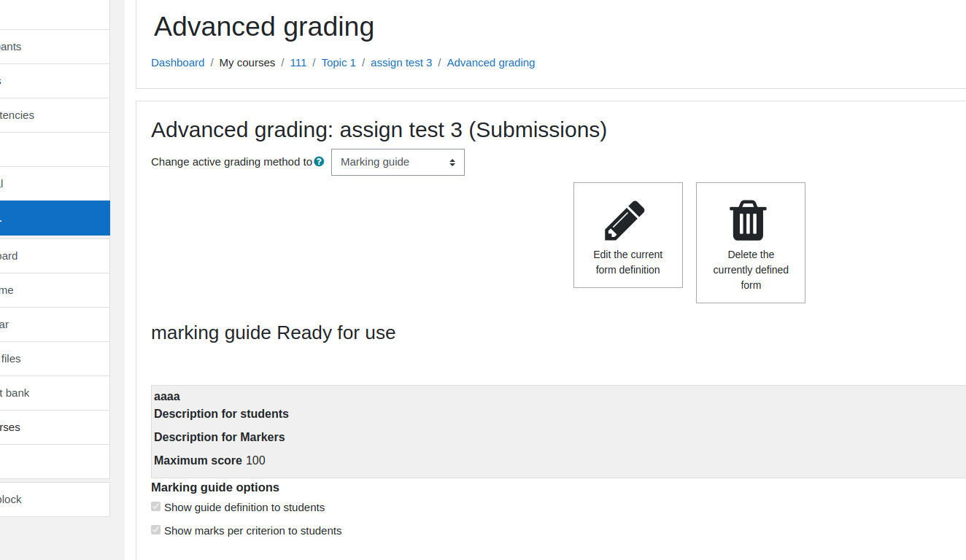Screen dimensions: 966x560
Task: Click the dropdown arrows beside Marking guide
Action: (x=452, y=163)
